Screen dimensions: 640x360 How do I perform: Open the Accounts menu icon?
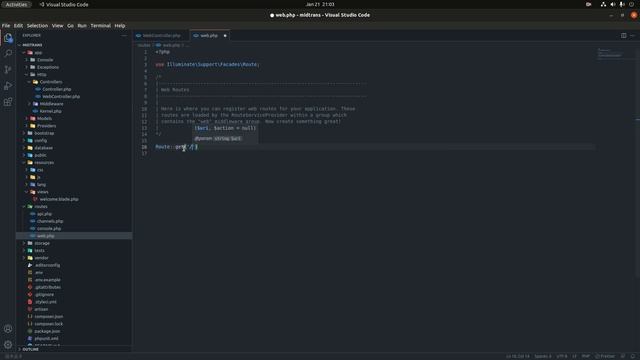pyautogui.click(x=8, y=329)
